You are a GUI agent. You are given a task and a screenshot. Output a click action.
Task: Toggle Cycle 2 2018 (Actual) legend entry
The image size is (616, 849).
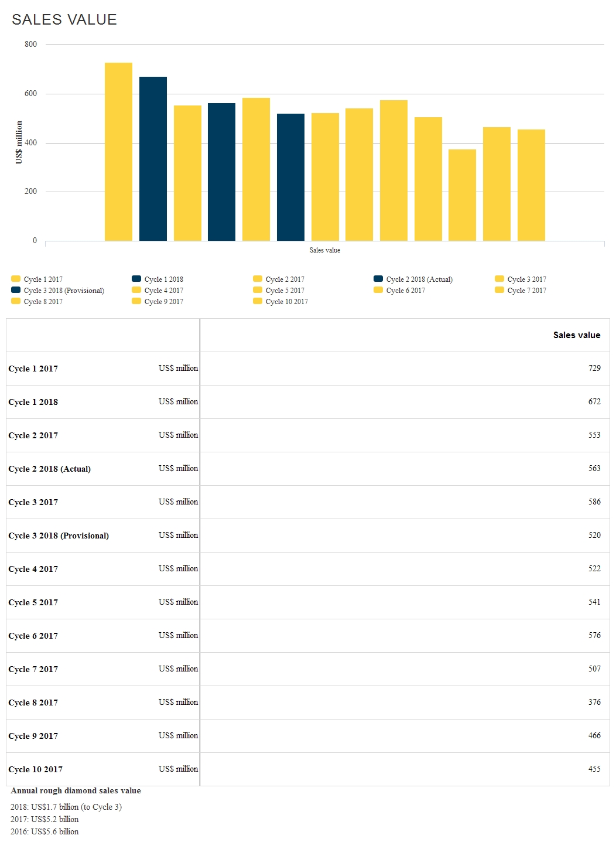click(413, 279)
